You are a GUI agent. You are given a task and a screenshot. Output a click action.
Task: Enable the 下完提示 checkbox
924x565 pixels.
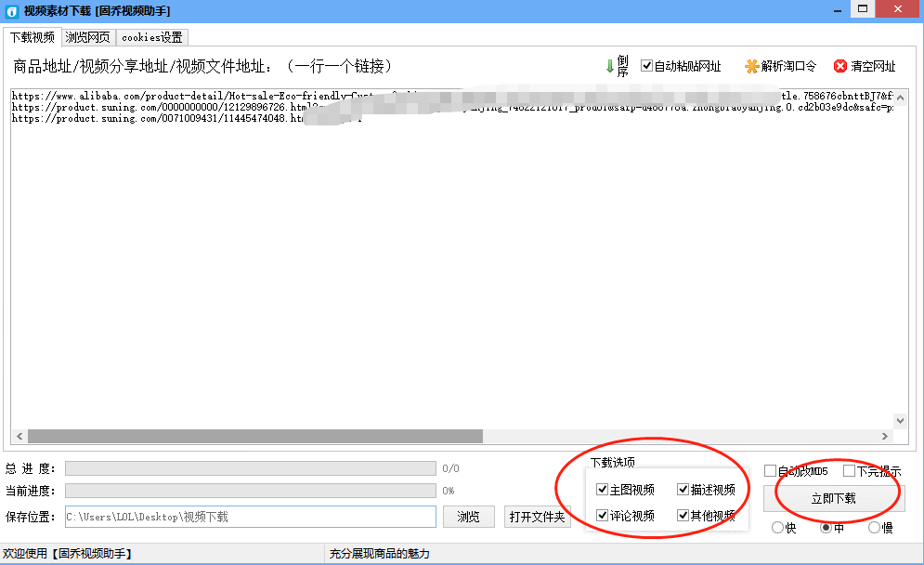point(849,471)
